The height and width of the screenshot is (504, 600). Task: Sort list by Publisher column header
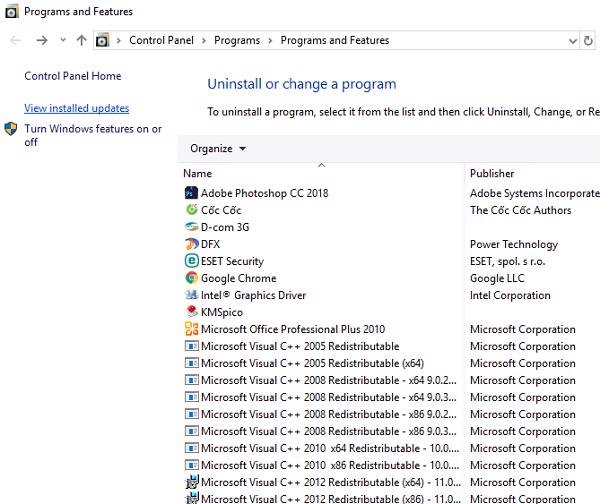pyautogui.click(x=492, y=174)
